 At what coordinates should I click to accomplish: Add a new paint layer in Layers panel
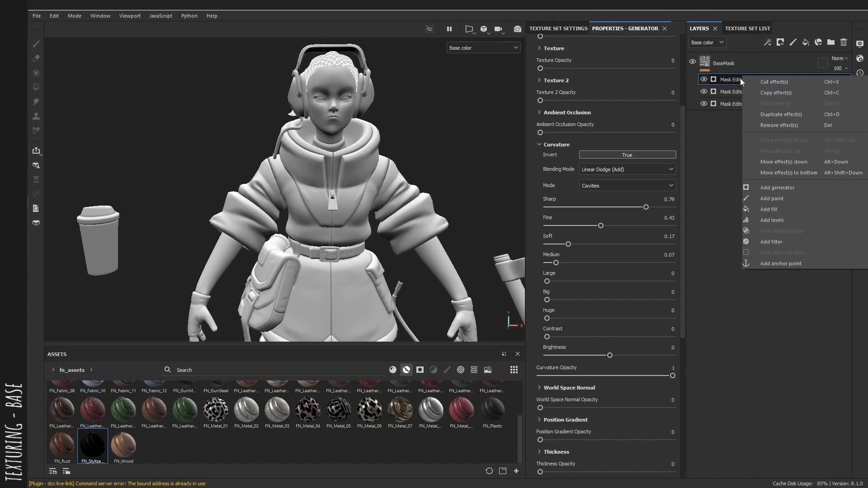[793, 42]
